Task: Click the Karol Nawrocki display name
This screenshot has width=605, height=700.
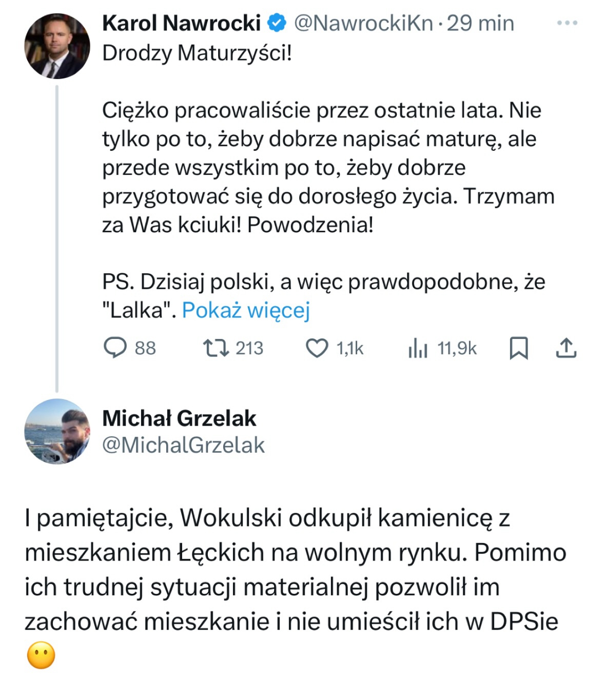Action: 181,23
